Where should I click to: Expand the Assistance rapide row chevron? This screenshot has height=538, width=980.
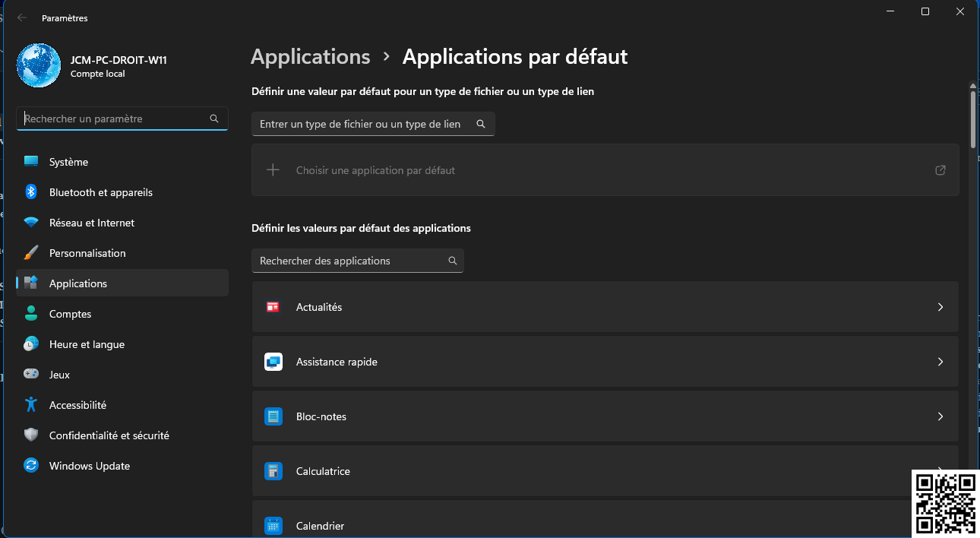coord(940,362)
